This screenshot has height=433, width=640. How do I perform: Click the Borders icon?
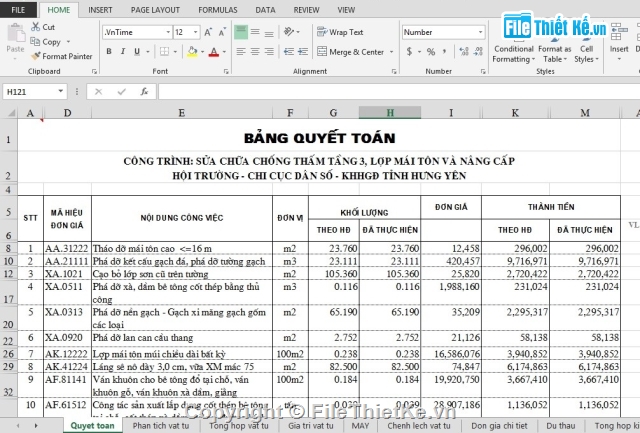point(164,52)
